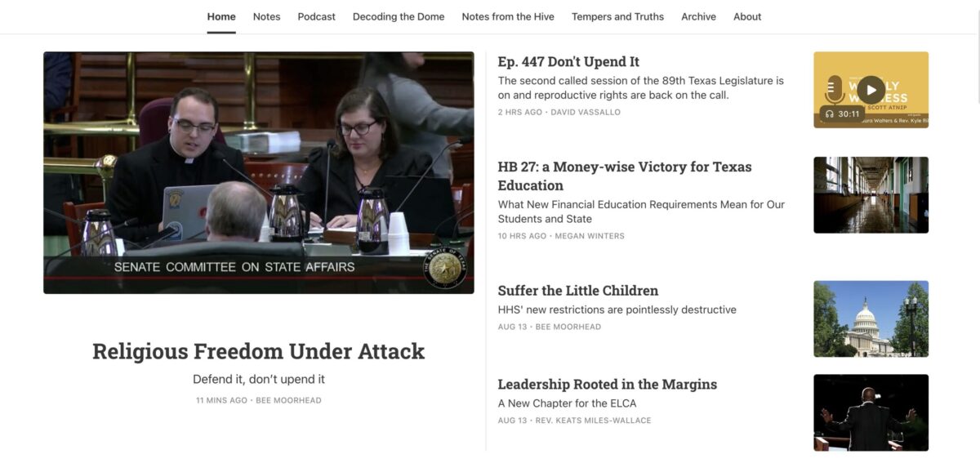Visit the Archive page
Screen dimensions: 980x463
pyautogui.click(x=699, y=16)
